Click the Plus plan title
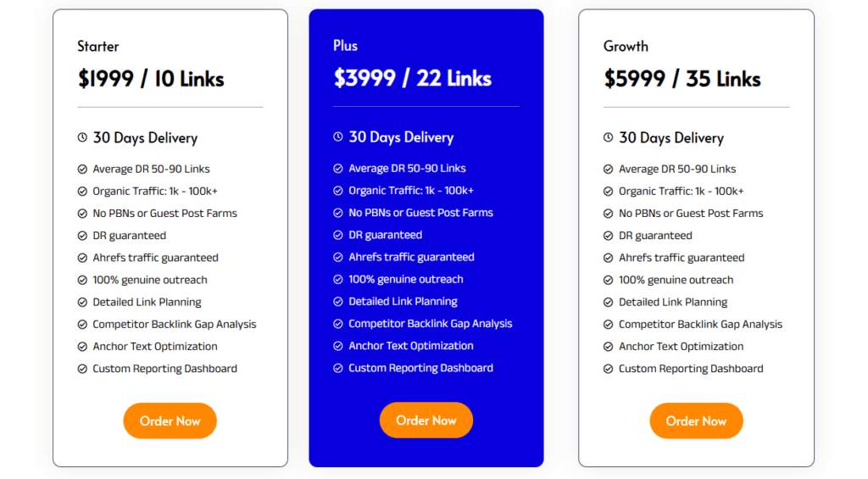868x479 pixels. click(345, 46)
